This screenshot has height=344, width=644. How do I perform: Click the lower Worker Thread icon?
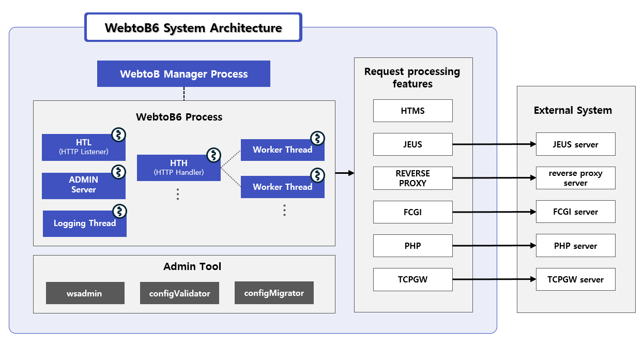pyautogui.click(x=317, y=176)
